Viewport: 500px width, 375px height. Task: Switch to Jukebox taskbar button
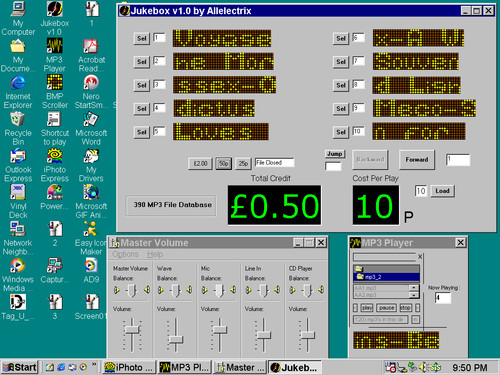[295, 367]
